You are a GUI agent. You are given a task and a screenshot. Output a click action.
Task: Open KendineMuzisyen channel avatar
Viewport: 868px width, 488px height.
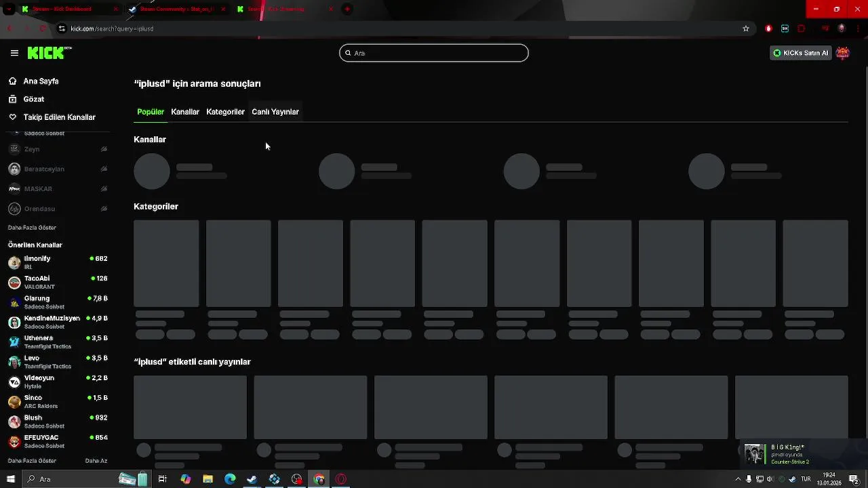point(14,322)
